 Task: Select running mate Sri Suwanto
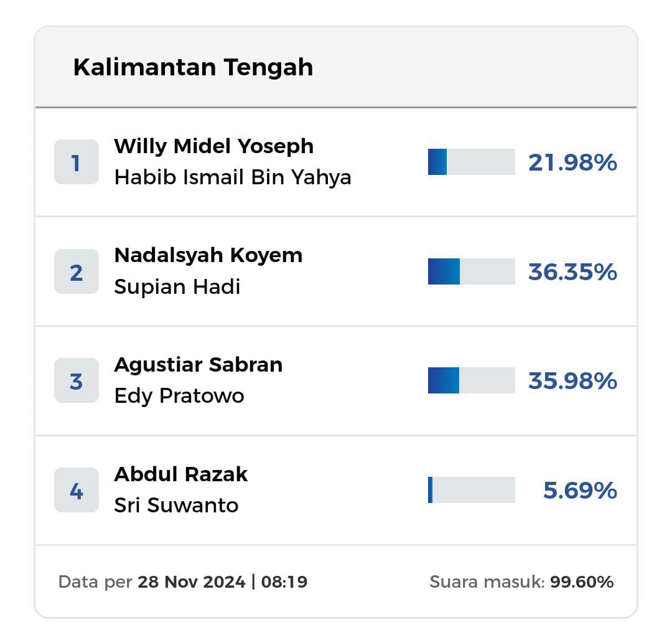(x=176, y=506)
